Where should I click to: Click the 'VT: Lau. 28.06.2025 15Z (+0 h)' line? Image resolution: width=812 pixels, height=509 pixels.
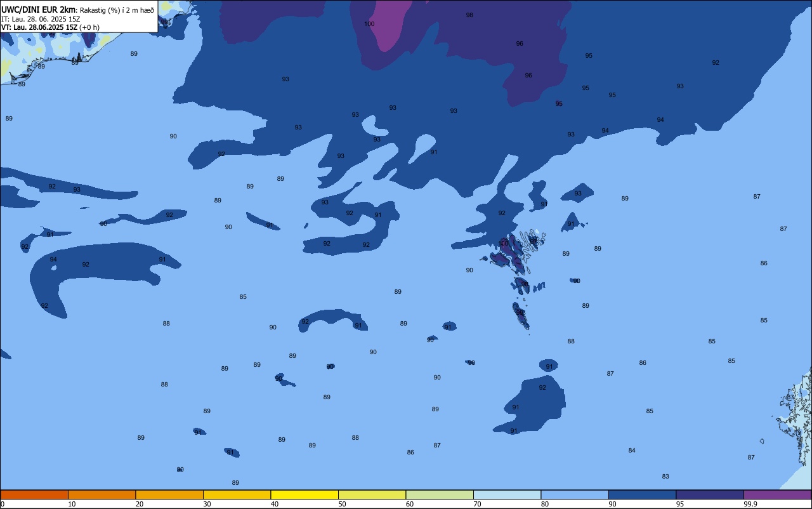(x=50, y=27)
